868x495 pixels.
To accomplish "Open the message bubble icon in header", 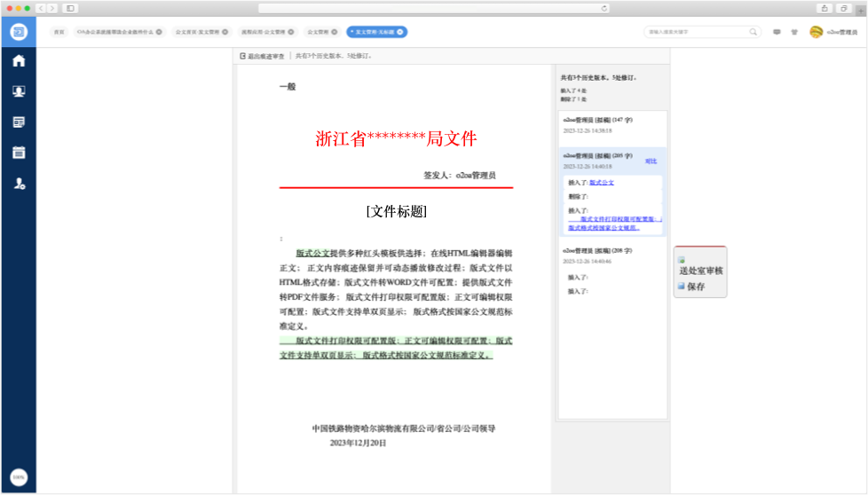I will coord(777,32).
